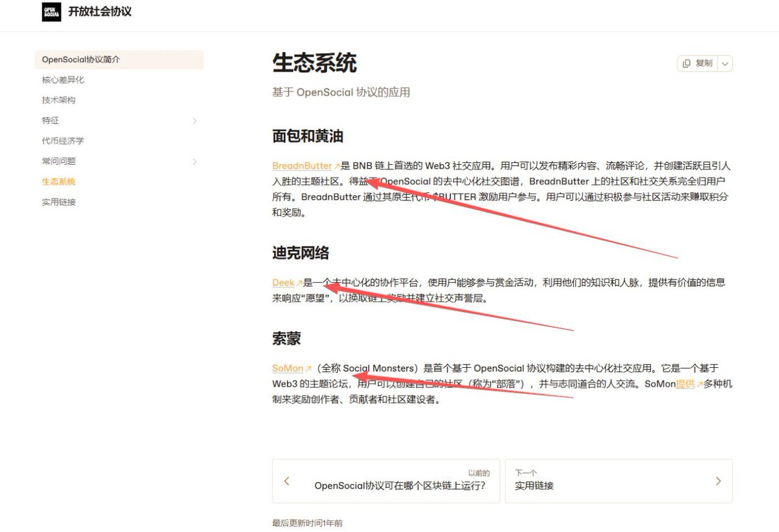Go to previous page OpenSocial协议可在哪个区块链上运行?
This screenshot has height=532, width=779.
click(386, 481)
